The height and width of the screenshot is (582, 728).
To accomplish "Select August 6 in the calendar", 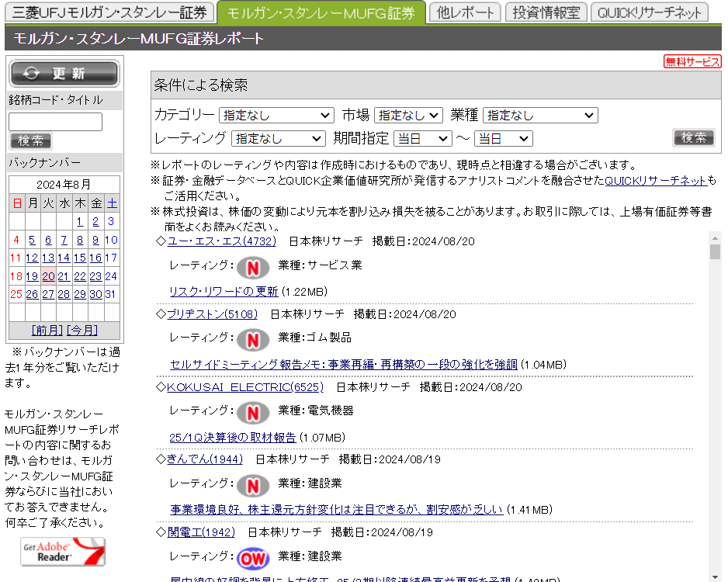I will click(x=48, y=240).
